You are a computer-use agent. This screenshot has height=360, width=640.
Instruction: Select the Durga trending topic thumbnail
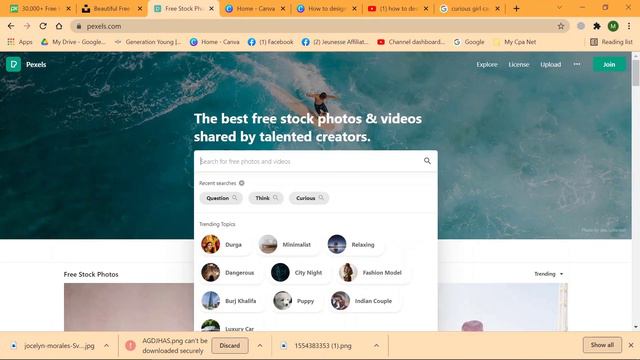pos(211,244)
